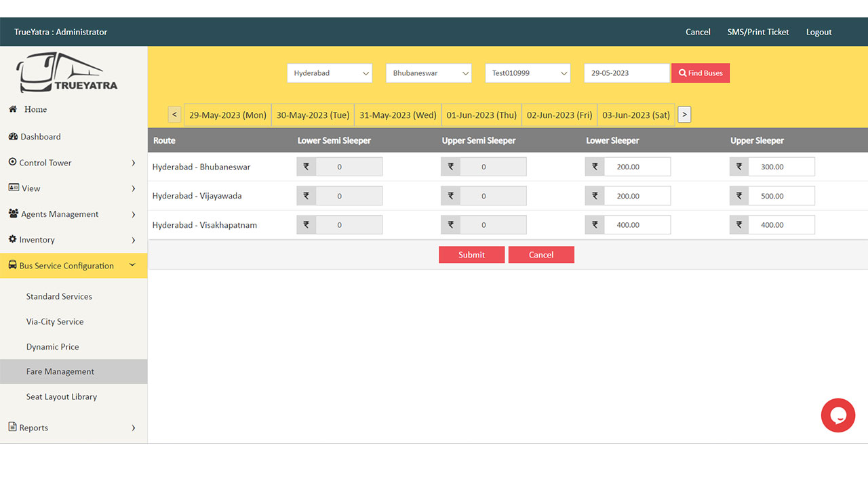Viewport: 868px width, 488px height.
Task: Open the Bhubaneswar destination dropdown
Action: (x=429, y=73)
